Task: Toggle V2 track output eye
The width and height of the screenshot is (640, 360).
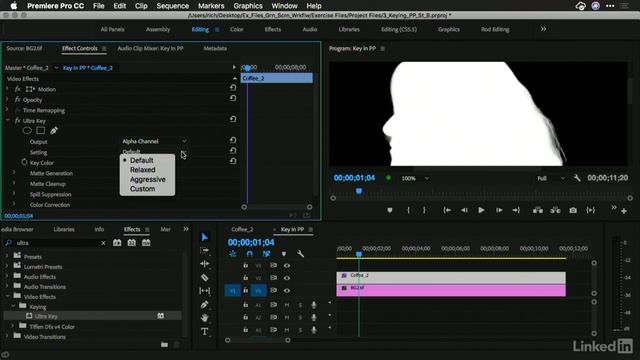Action: coord(287,278)
